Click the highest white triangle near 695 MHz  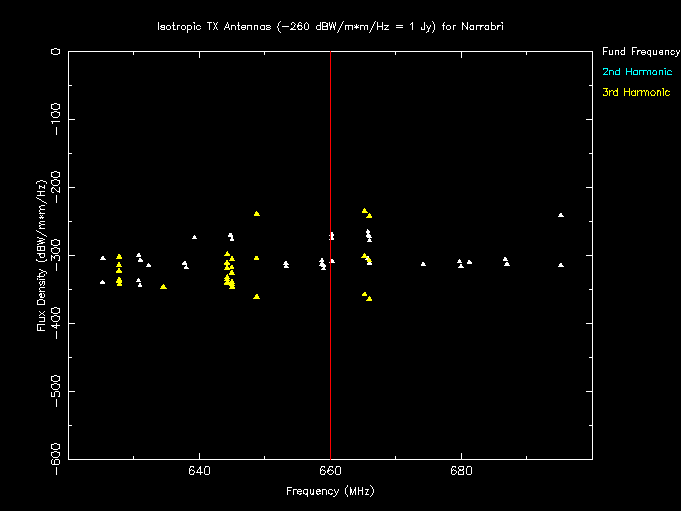pos(561,215)
